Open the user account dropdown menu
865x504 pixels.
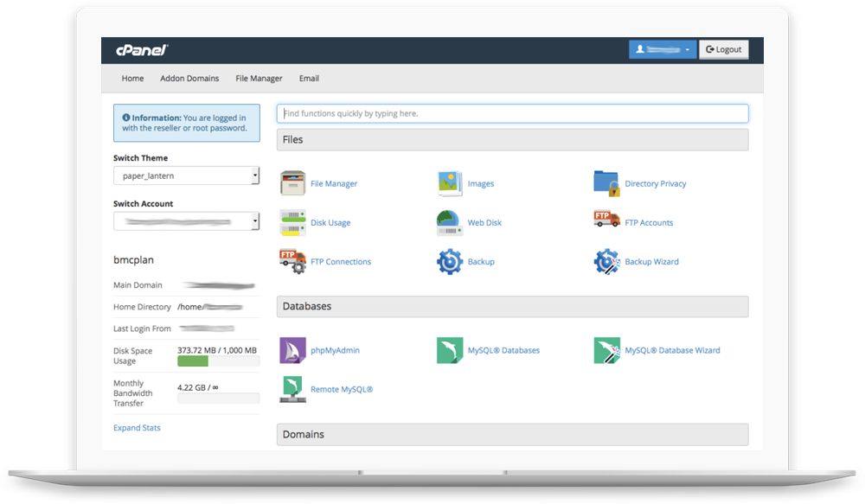tap(662, 49)
